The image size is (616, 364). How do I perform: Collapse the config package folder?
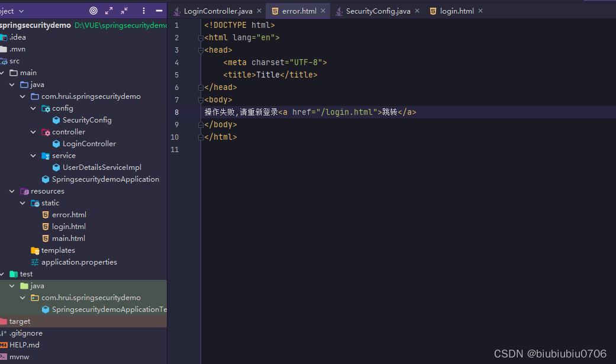[34, 108]
